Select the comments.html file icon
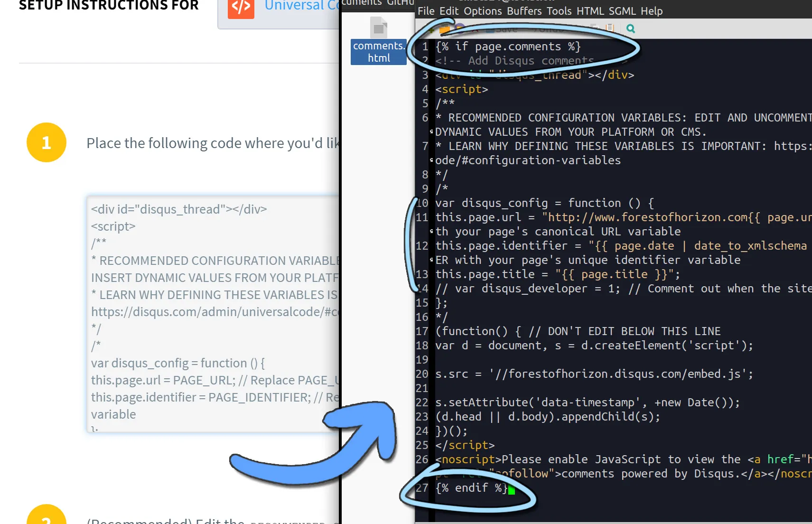 pos(378,40)
